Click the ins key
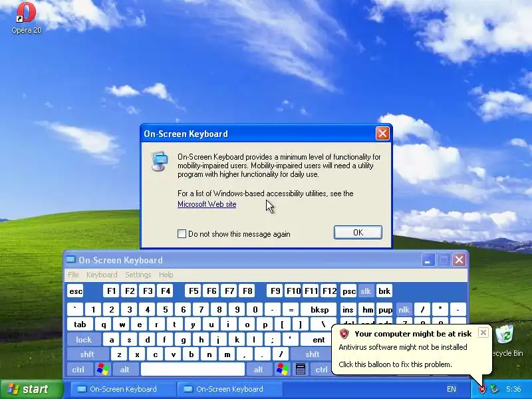The height and width of the screenshot is (399, 532). [348, 310]
